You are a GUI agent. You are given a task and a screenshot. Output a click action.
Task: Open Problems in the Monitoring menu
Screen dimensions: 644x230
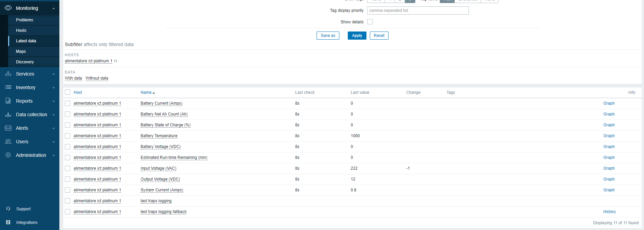(34, 20)
